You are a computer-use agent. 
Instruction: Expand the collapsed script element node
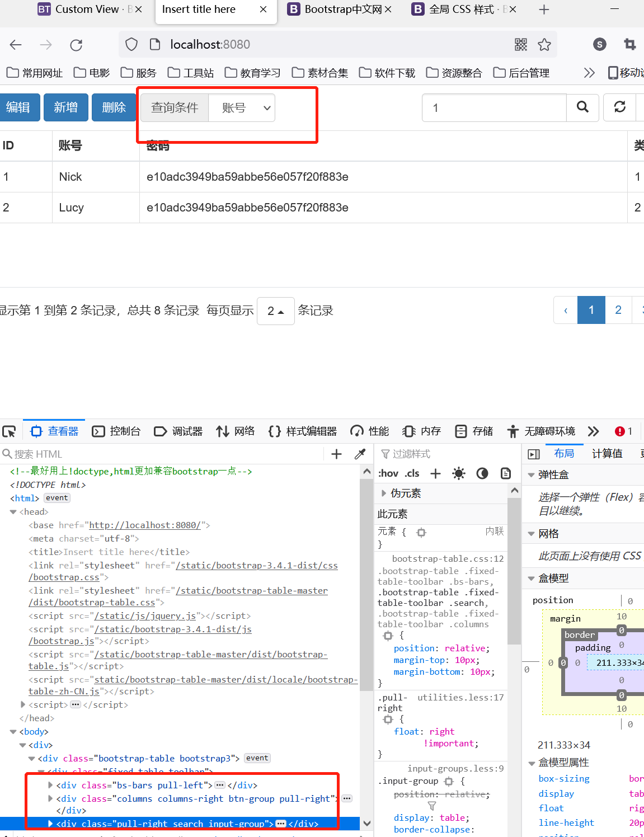click(x=23, y=705)
